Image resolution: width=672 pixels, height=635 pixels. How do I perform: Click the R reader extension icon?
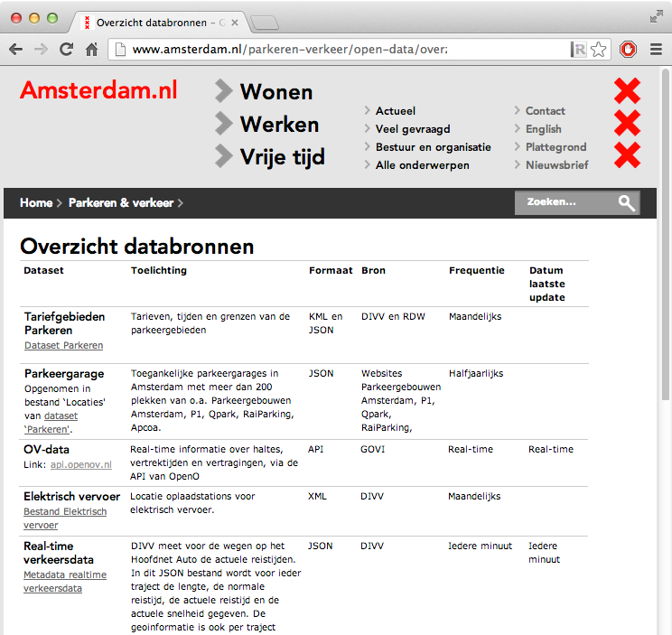point(579,50)
